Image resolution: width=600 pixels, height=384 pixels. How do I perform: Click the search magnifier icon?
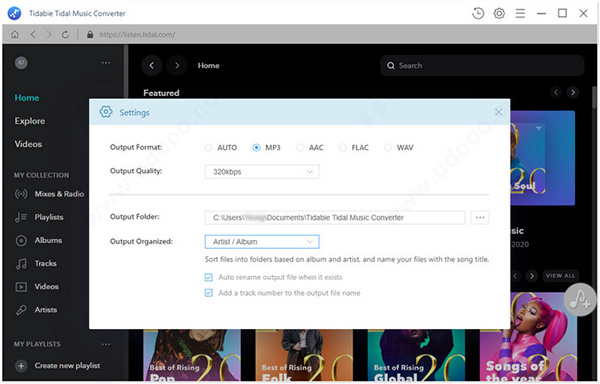click(391, 65)
